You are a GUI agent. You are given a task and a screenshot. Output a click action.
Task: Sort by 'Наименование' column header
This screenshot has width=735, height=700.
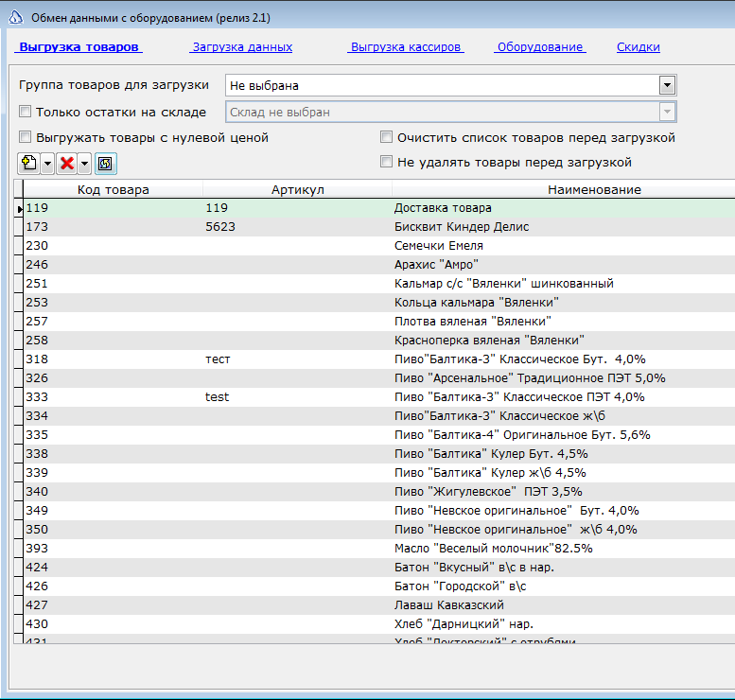point(564,189)
